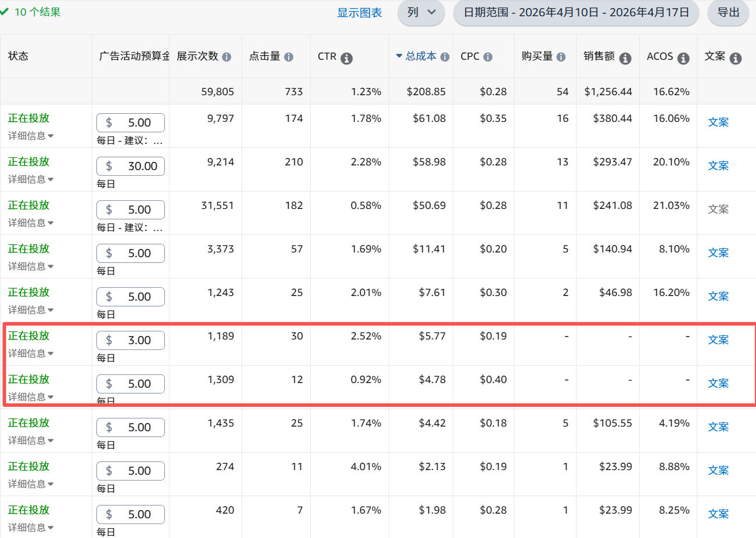Click the $30.00 daily budget input field
The width and height of the screenshot is (756, 538).
(x=131, y=166)
